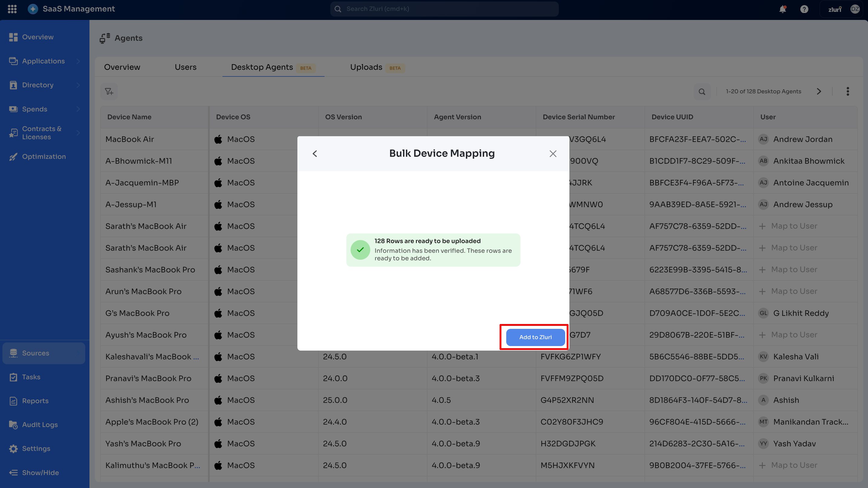Image resolution: width=868 pixels, height=488 pixels.
Task: Expand the Applications sidebar menu
Action: tap(44, 61)
